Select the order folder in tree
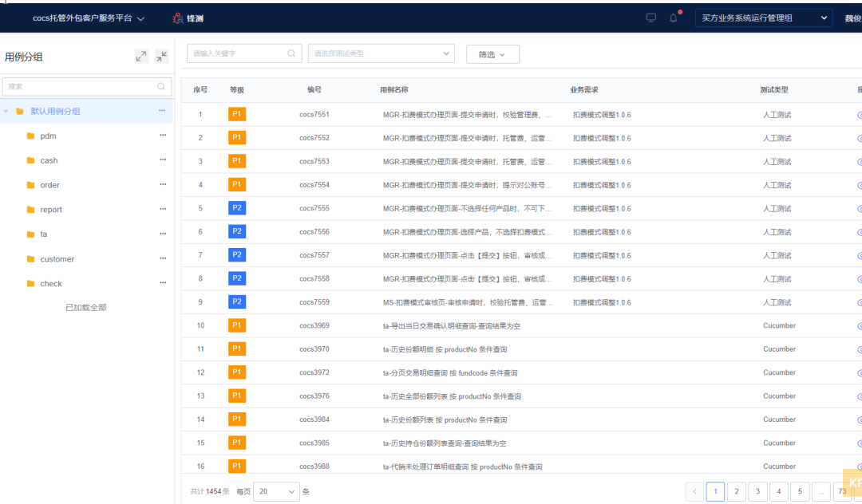Viewport: 862px width, 504px height. click(49, 185)
